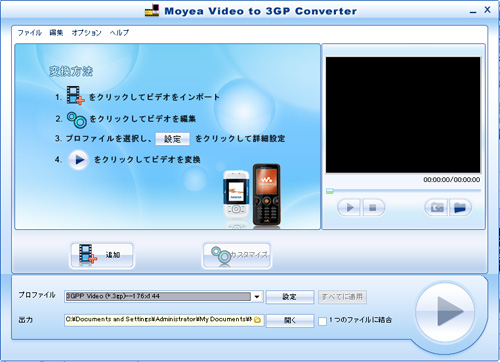Click the 追加 add video button

point(102,255)
